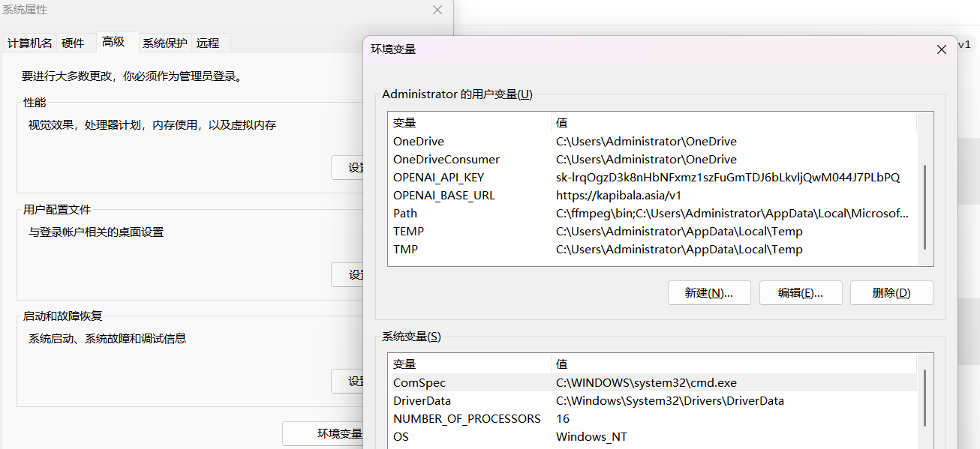Open the 硬件 tab
The width and height of the screenshot is (980, 449).
[x=73, y=43]
